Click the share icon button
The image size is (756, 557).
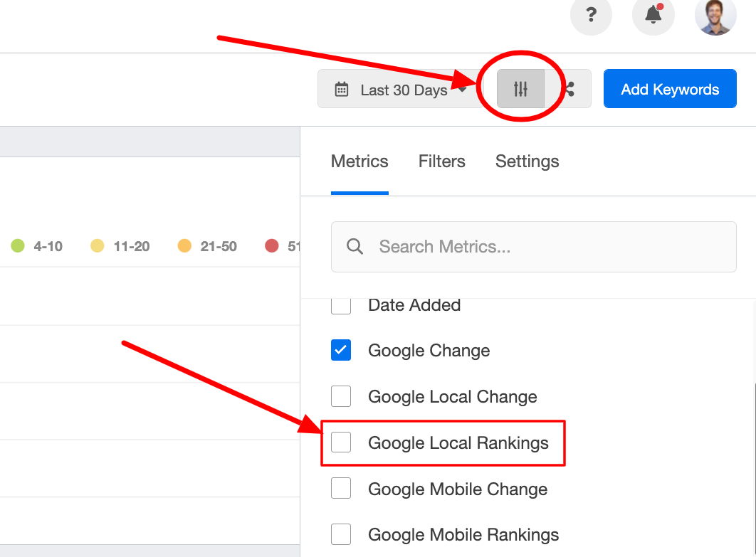[x=569, y=89]
